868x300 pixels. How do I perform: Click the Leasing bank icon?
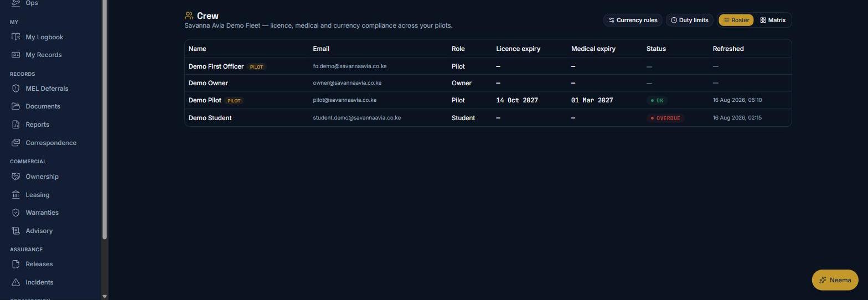[15, 195]
